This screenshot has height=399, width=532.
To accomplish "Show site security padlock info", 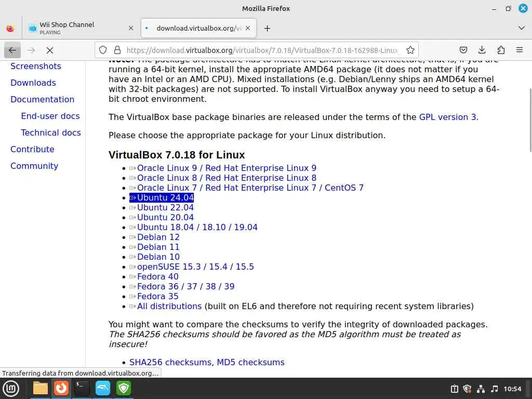I will tap(117, 50).
